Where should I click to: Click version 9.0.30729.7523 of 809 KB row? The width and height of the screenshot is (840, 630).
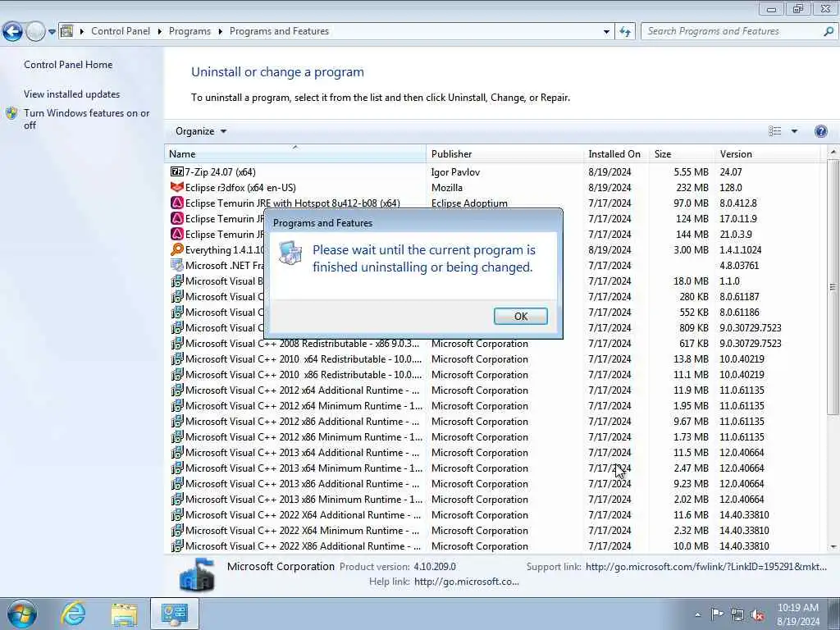click(750, 328)
